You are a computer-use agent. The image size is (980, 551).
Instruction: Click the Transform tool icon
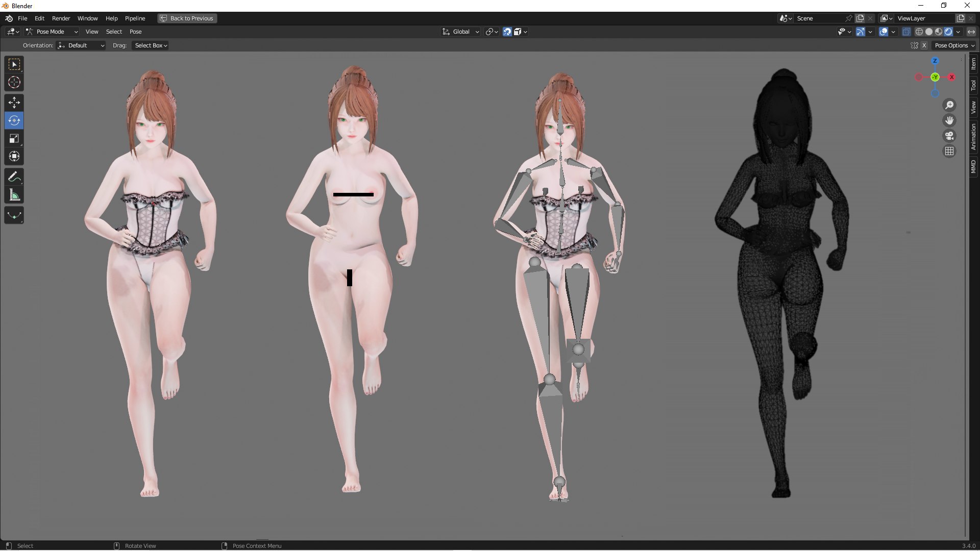pyautogui.click(x=14, y=157)
